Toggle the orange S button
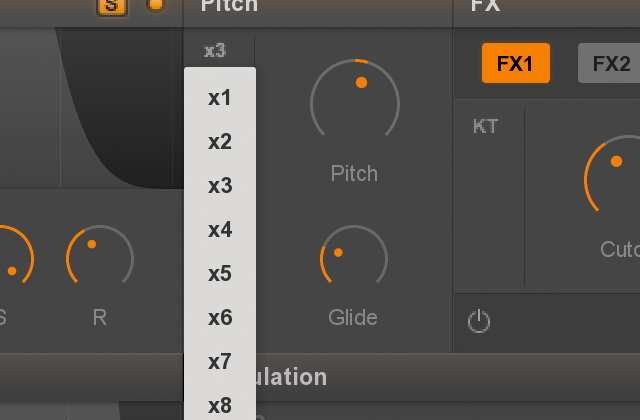Viewport: 640px width, 420px height. point(112,6)
